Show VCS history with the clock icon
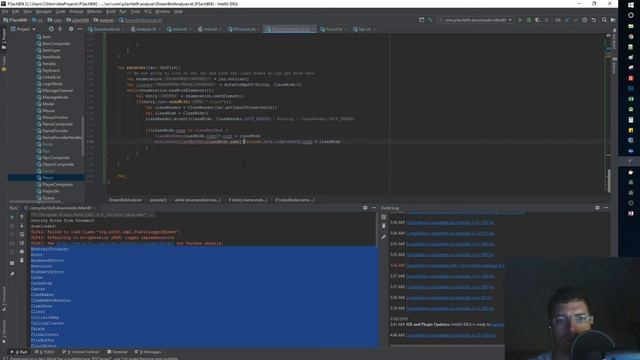 tap(584, 20)
